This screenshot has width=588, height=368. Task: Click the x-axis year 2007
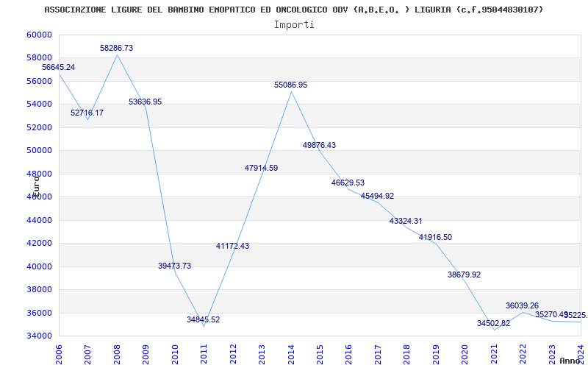click(x=87, y=355)
